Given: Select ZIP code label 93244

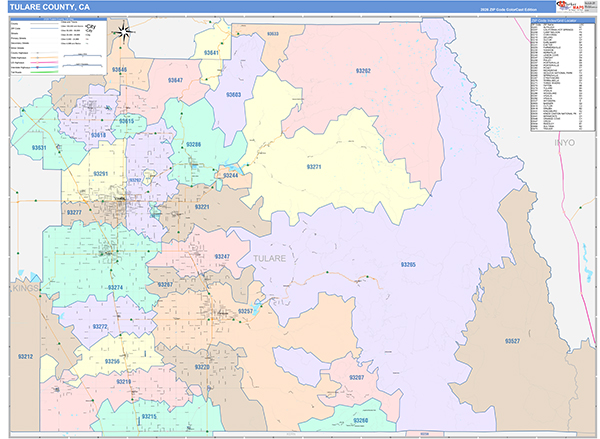Looking at the screenshot, I should pyautogui.click(x=230, y=176).
